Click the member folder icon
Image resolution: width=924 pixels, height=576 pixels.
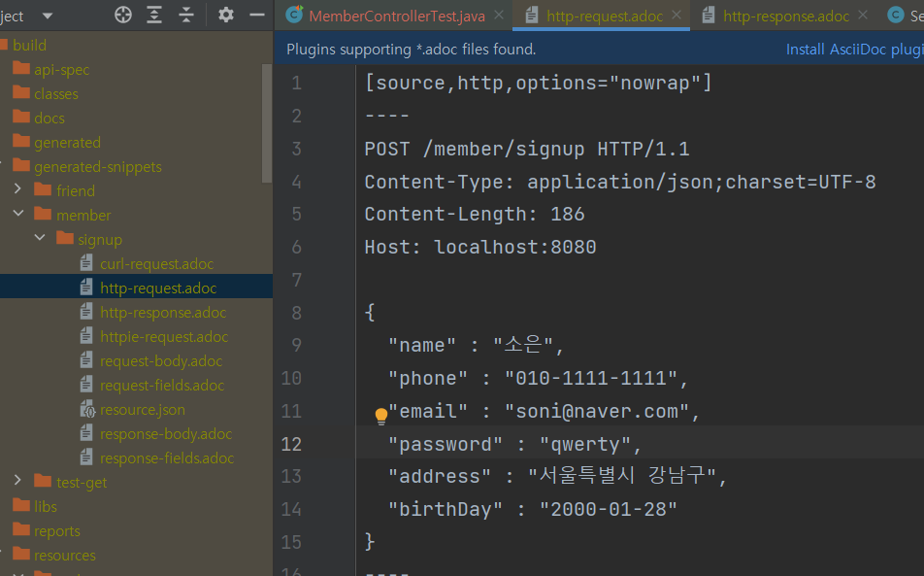point(43,214)
